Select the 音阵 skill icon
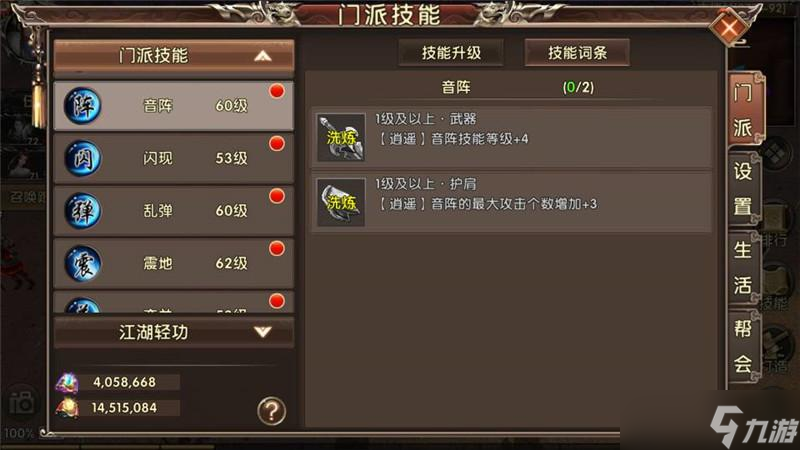 (x=83, y=106)
